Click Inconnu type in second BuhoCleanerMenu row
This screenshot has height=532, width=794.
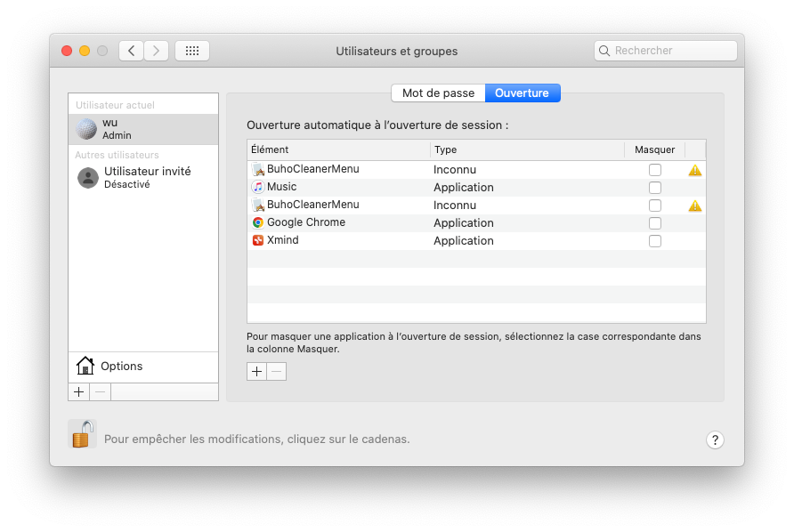tap(455, 206)
